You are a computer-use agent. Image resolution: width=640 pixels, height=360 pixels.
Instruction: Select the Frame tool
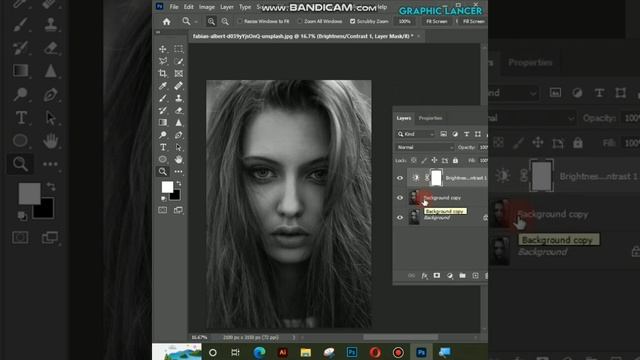[178, 73]
